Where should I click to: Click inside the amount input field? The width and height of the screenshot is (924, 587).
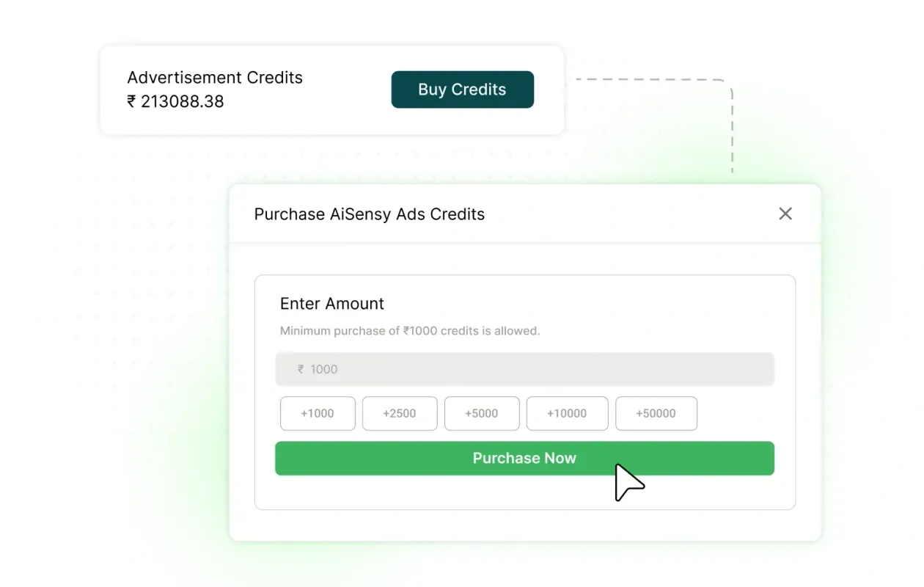[x=524, y=369]
